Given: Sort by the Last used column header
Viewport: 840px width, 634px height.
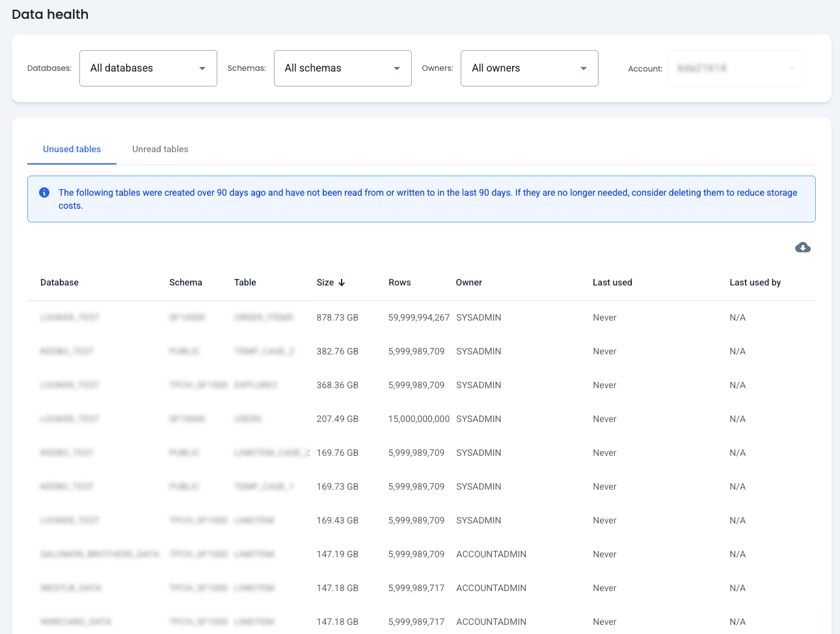Looking at the screenshot, I should 612,282.
